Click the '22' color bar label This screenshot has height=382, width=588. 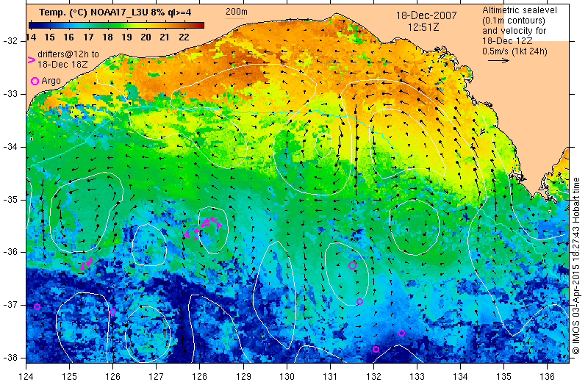coord(184,37)
